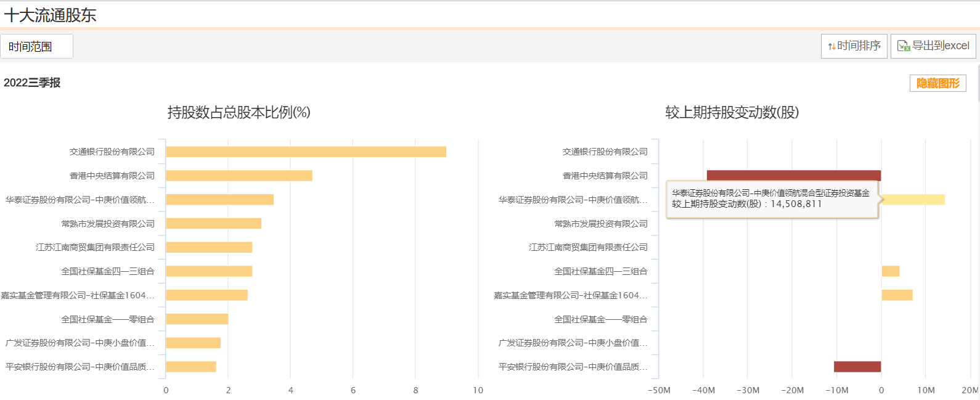The image size is (980, 400).
Task: Click 全国社保基金四一三组合 bar in change chart
Action: coord(891,271)
